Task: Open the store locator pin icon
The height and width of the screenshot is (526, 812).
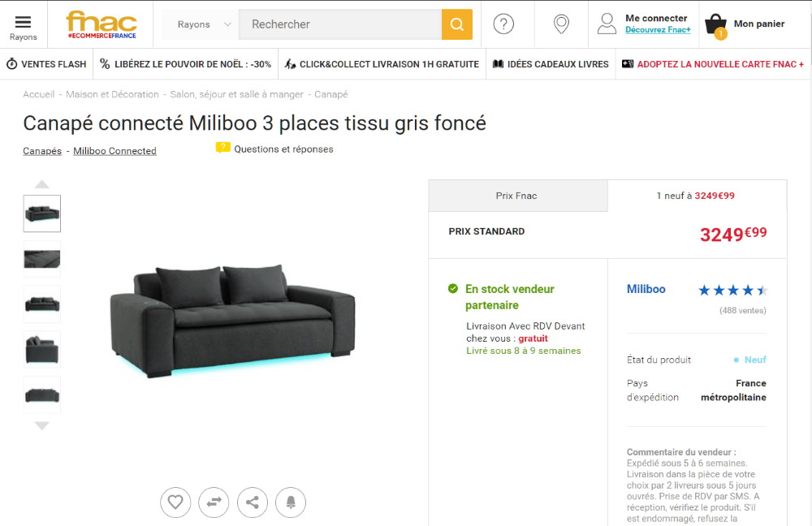Action: pos(561,24)
